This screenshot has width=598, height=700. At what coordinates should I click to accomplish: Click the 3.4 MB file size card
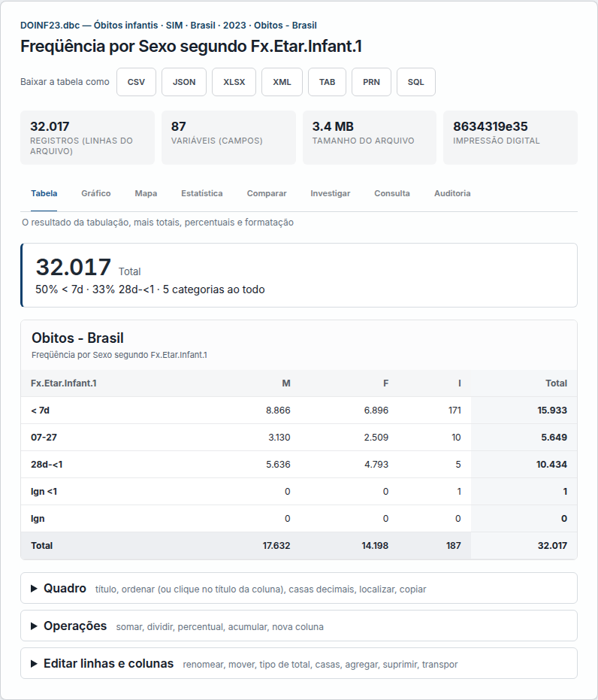point(369,138)
